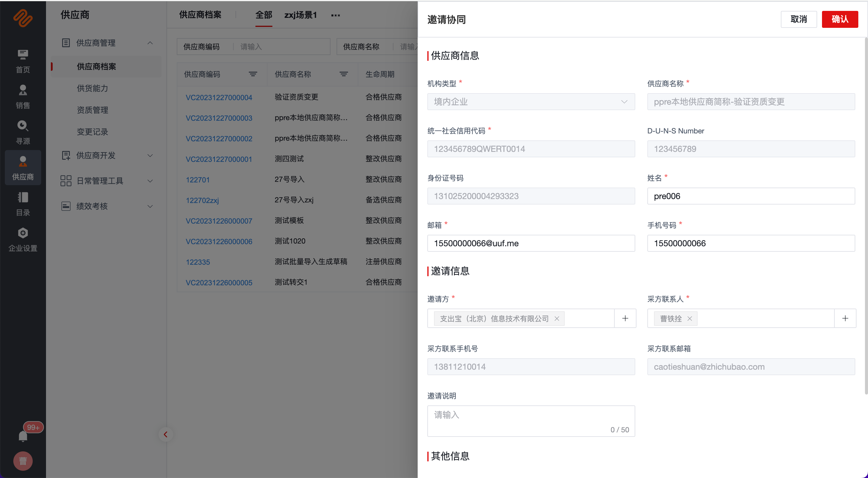Click the 供应商开发 menu icon
The image size is (868, 478).
66,155
